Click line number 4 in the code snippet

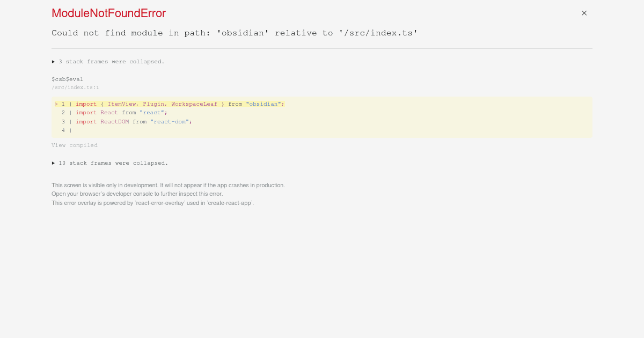click(x=63, y=130)
